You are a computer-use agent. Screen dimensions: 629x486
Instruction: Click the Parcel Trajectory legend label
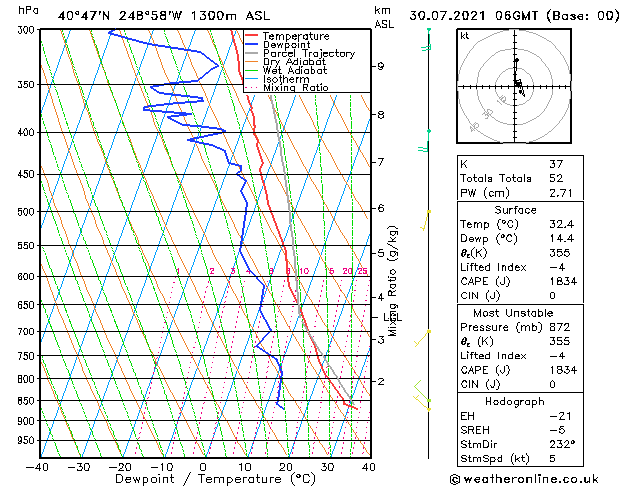click(x=309, y=53)
